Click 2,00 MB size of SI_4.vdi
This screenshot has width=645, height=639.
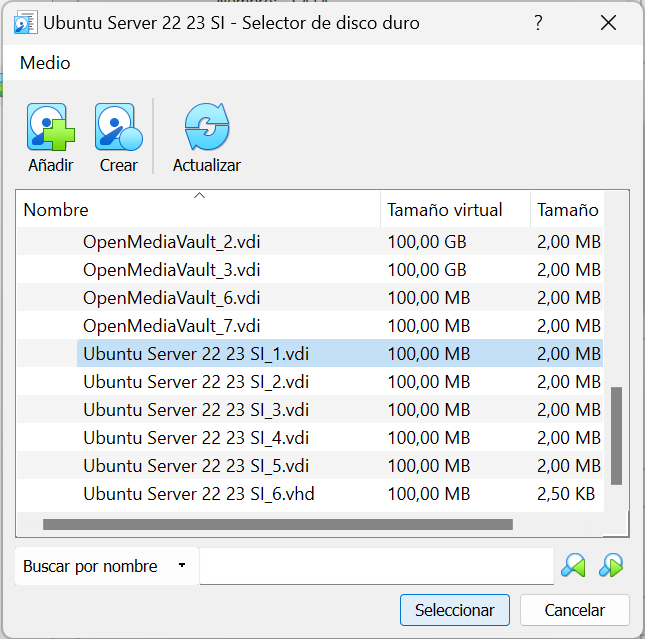click(x=569, y=437)
